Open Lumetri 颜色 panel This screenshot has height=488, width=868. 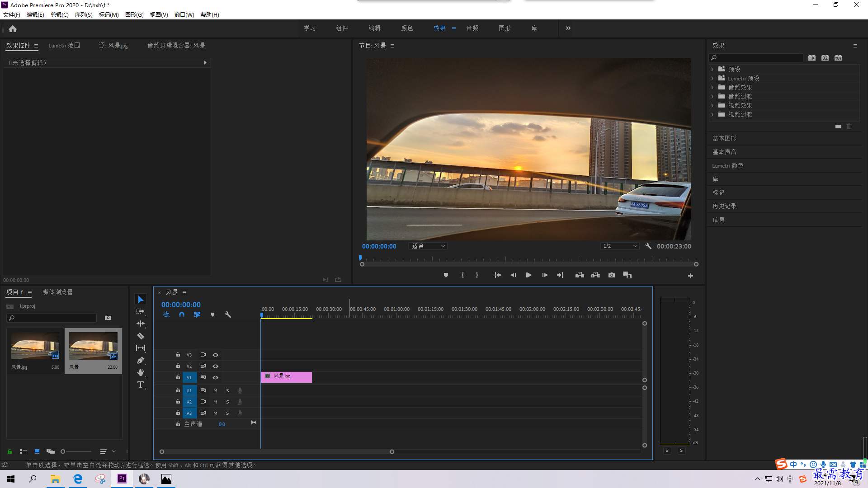point(728,166)
